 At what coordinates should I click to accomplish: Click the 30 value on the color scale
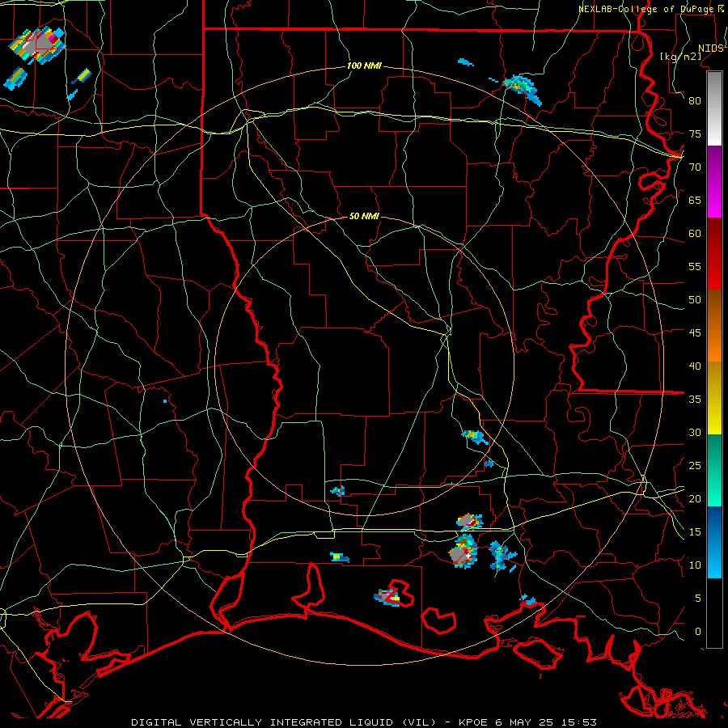coord(695,432)
